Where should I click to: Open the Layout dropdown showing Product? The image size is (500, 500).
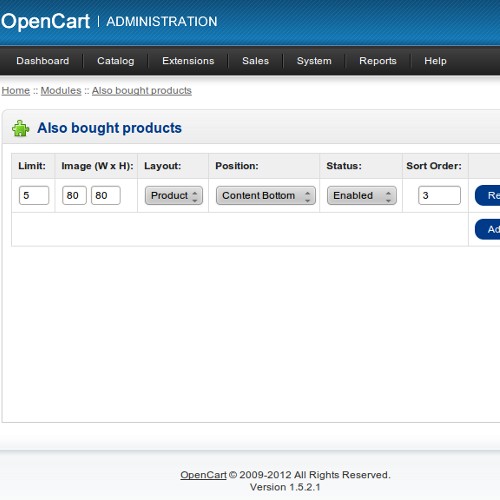(174, 195)
